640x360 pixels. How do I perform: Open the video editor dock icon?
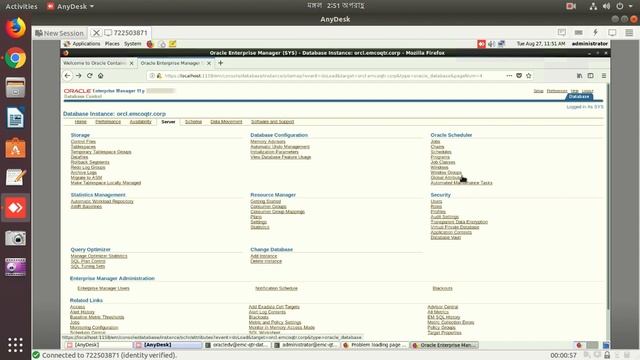click(16, 268)
